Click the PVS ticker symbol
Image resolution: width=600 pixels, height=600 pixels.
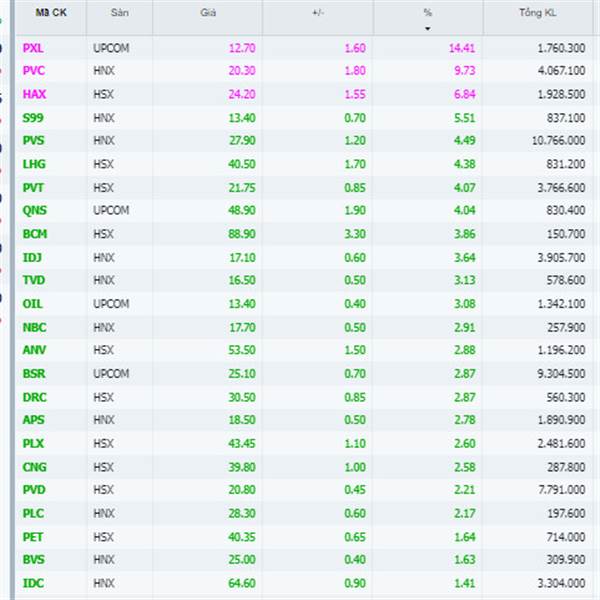34,140
